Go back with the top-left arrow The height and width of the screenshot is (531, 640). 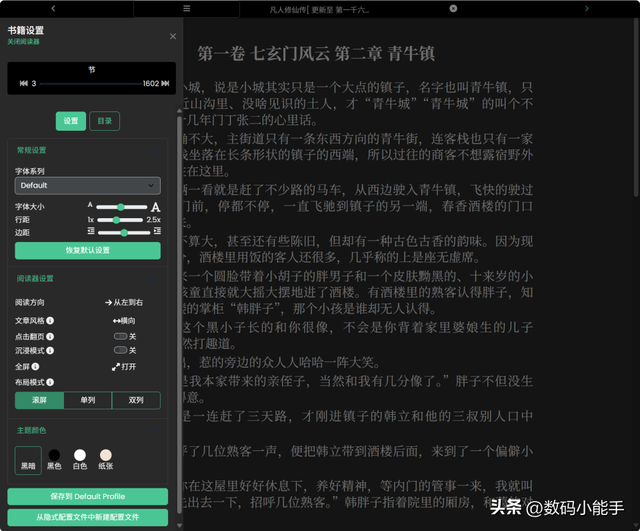(x=53, y=8)
